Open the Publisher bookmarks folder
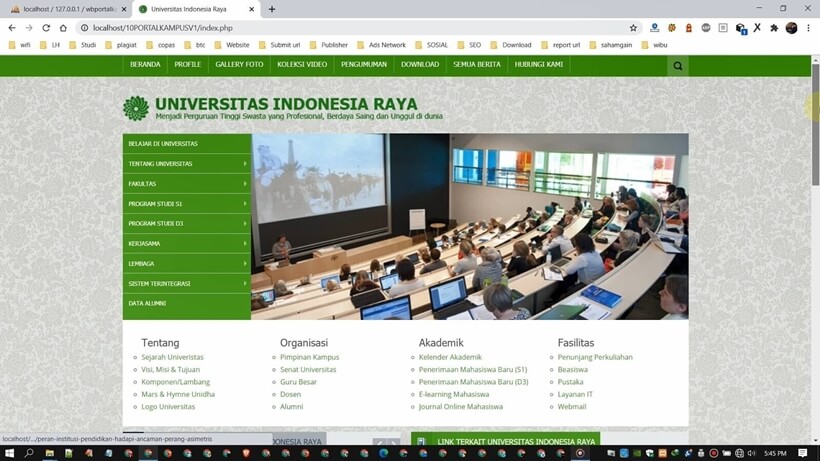The image size is (820, 461). pyautogui.click(x=328, y=45)
